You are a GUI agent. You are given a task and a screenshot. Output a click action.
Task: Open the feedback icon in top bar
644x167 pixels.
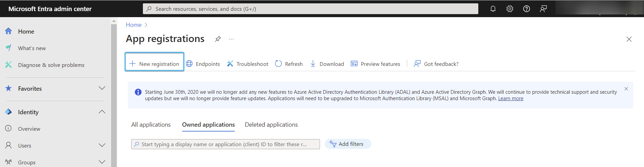tap(543, 9)
